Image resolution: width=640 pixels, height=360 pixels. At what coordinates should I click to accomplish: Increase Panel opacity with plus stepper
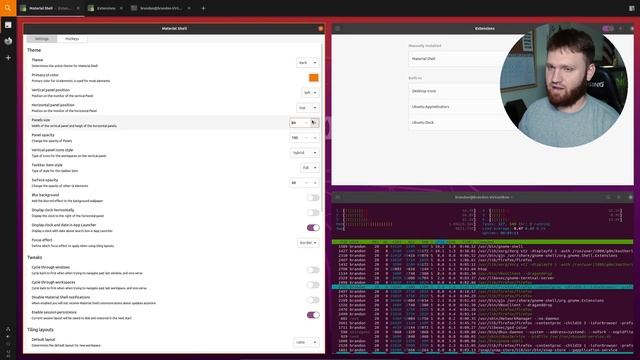coord(315,138)
